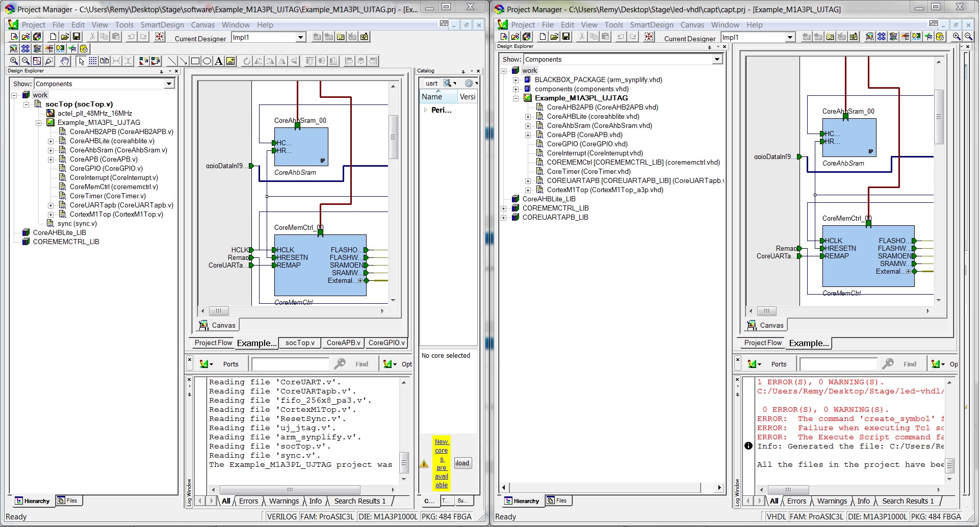Open left Show Components dropdown
This screenshot has width=980, height=527.
169,84
